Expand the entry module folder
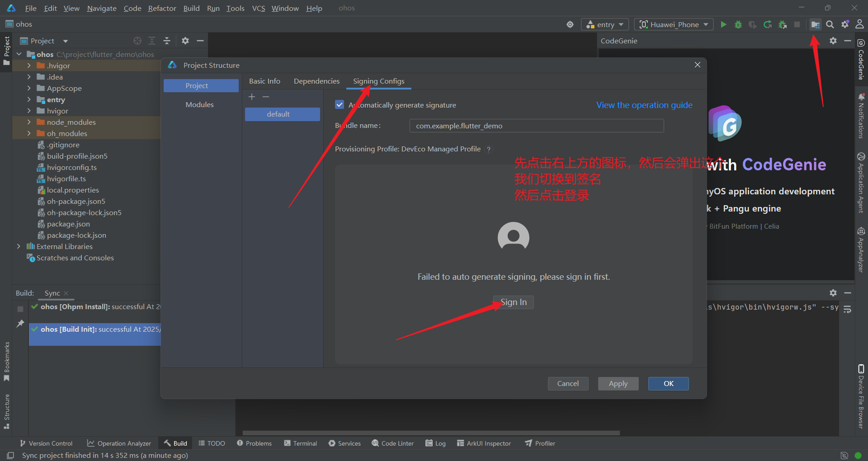868x461 pixels. 29,99
